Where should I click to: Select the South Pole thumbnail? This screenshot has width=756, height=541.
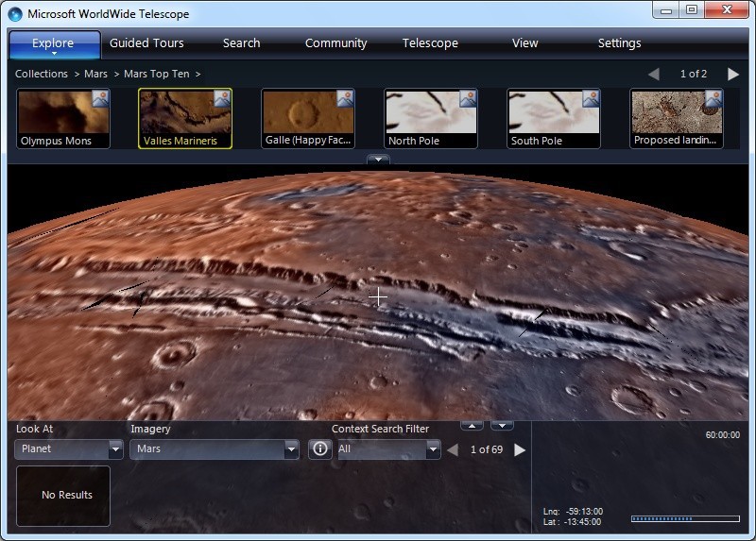(554, 119)
